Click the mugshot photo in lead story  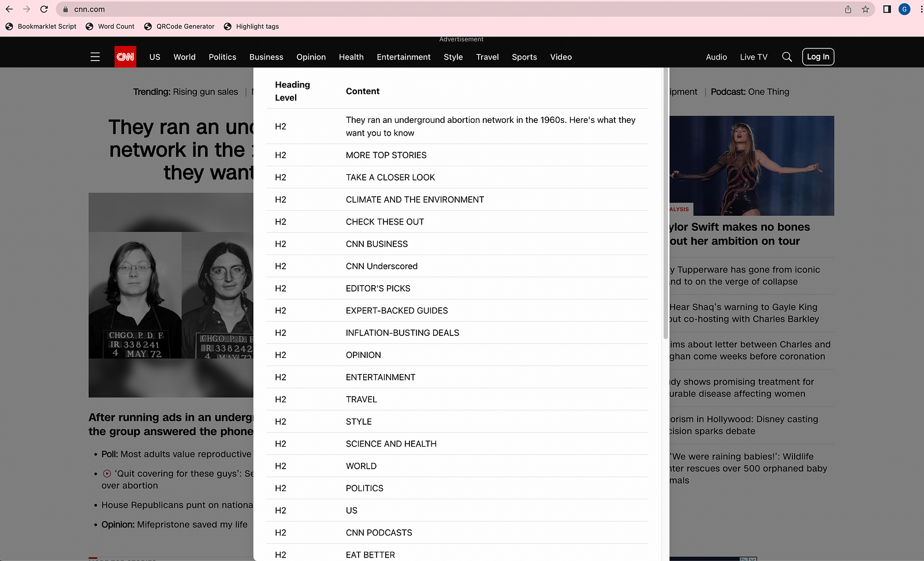171,295
